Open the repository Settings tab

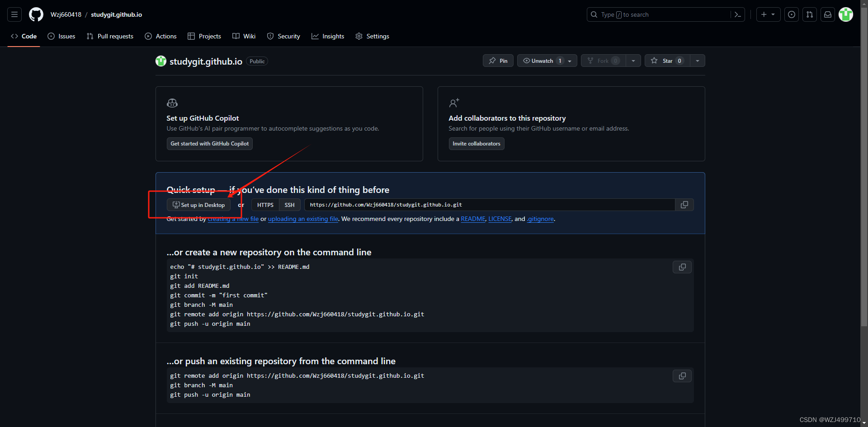tap(373, 36)
